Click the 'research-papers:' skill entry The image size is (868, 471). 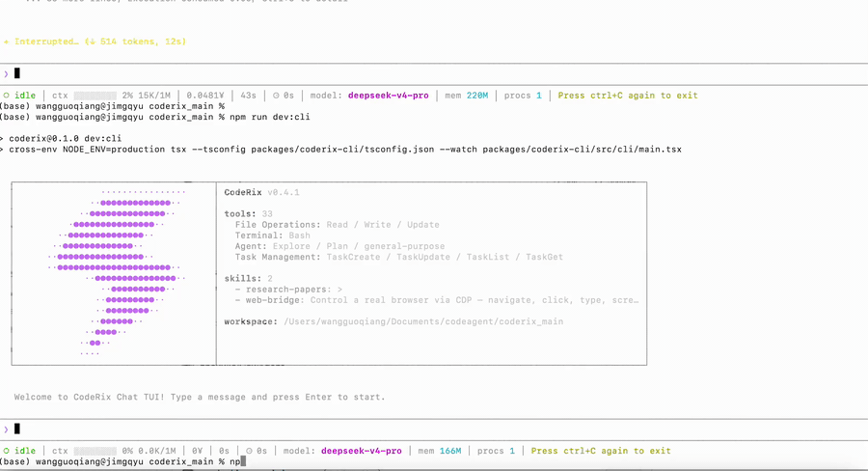click(288, 290)
